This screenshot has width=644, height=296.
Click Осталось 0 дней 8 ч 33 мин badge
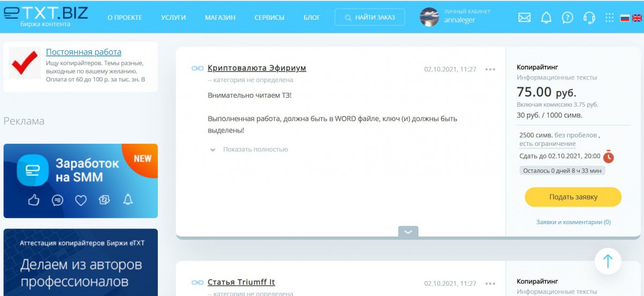[x=562, y=171]
